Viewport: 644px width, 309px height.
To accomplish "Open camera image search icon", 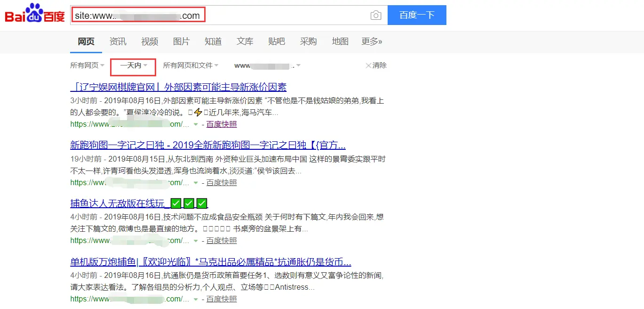I will pos(376,16).
